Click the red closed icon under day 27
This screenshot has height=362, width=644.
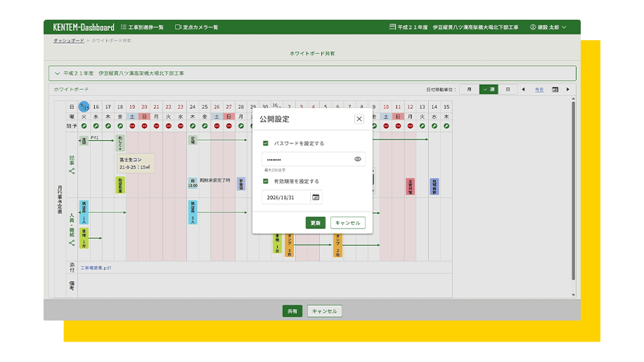point(228,126)
